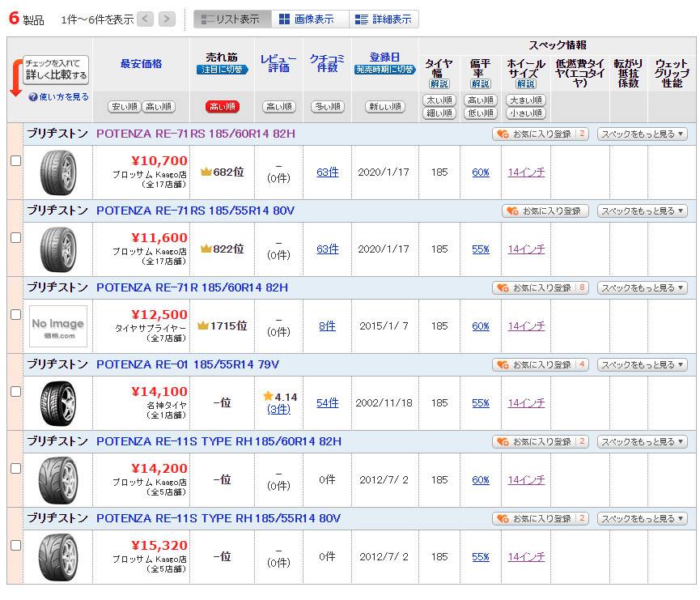Screen dimensions: 700x600
Task: Open No Image thumbnail of RE-71R
Action: click(58, 326)
